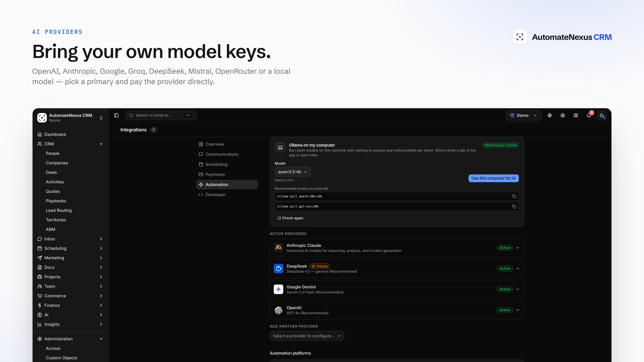Image resolution: width=644 pixels, height=362 pixels.
Task: Click the Docs file icon in sidebar
Action: coord(40,267)
